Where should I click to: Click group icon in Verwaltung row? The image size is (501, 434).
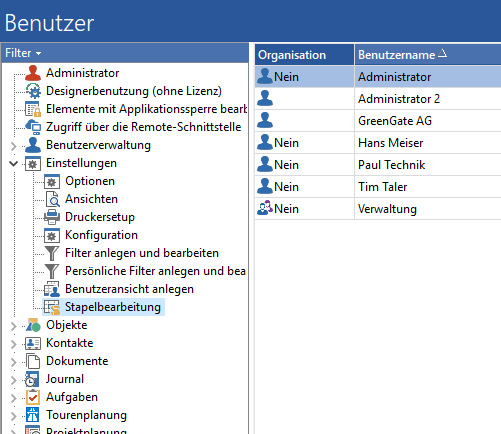265,209
